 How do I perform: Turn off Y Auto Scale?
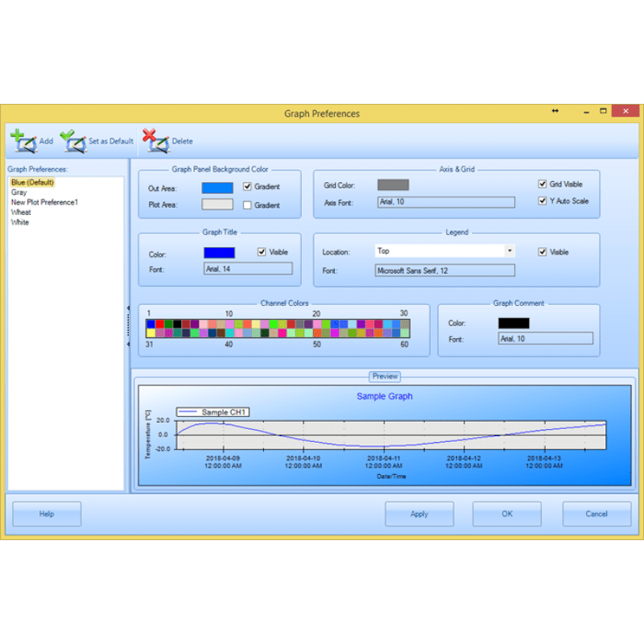[542, 201]
